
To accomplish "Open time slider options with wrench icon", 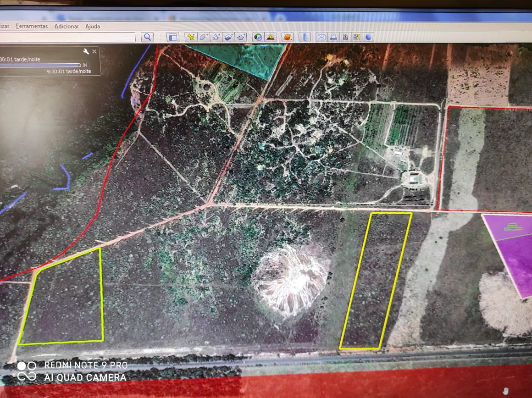I will click(x=86, y=51).
